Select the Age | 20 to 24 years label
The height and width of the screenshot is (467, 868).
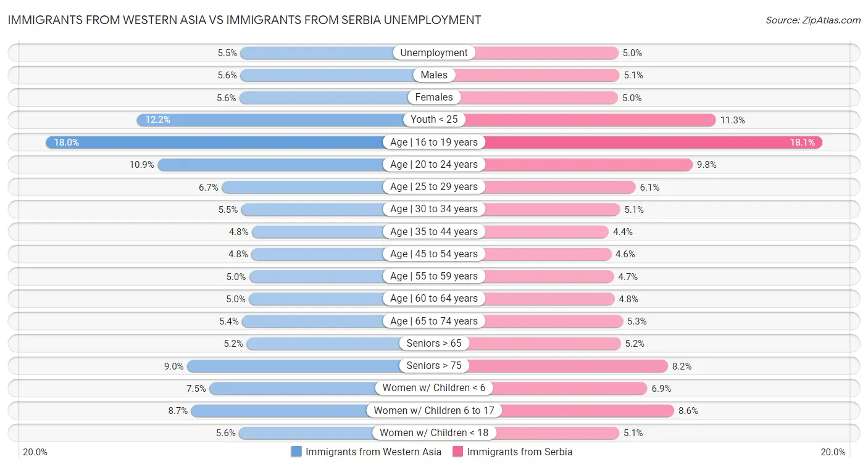[434, 165]
